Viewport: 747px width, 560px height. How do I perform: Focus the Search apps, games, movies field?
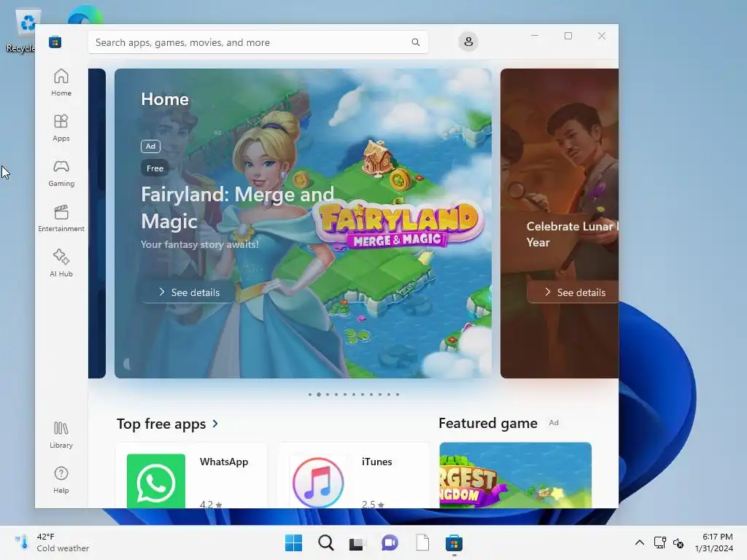tap(258, 42)
